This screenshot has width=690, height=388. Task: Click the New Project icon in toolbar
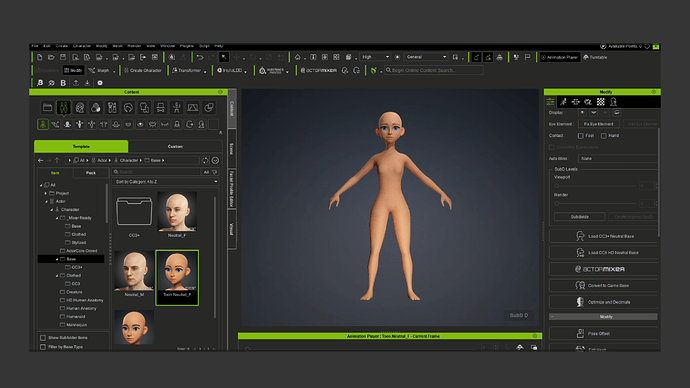coord(40,57)
